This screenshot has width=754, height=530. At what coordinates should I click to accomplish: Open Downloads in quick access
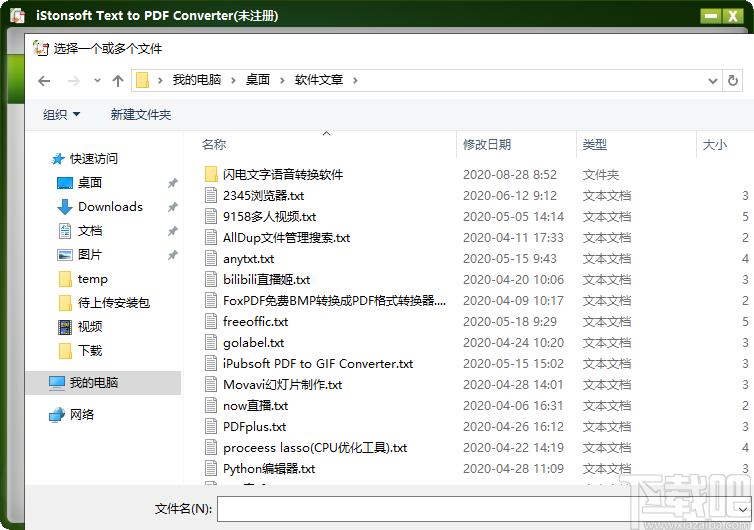click(x=110, y=207)
